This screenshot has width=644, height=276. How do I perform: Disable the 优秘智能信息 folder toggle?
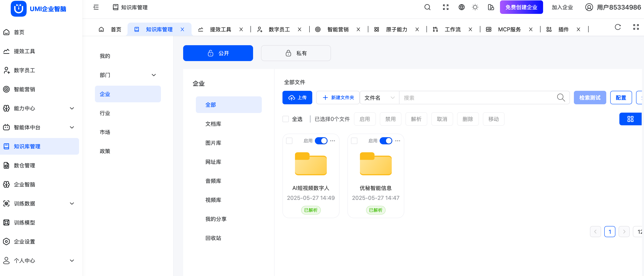click(x=386, y=141)
